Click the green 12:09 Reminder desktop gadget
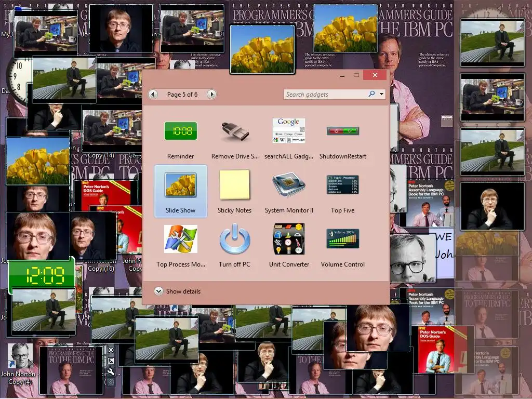 tap(42, 274)
